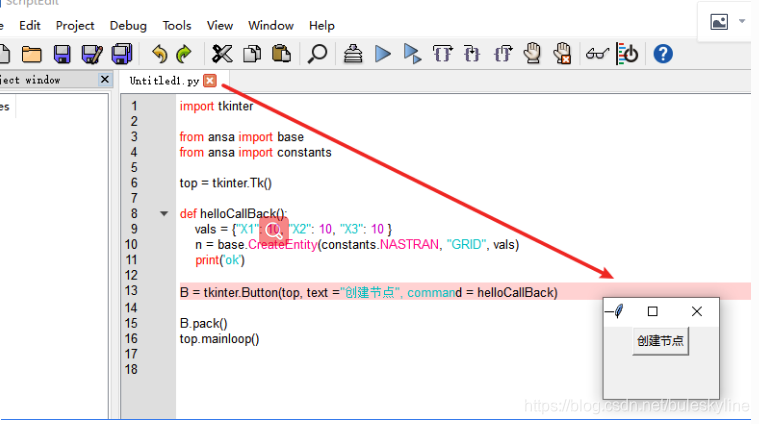Click the Save As pencil-floppy icon
Screen dimensions: 759x424
pos(91,54)
